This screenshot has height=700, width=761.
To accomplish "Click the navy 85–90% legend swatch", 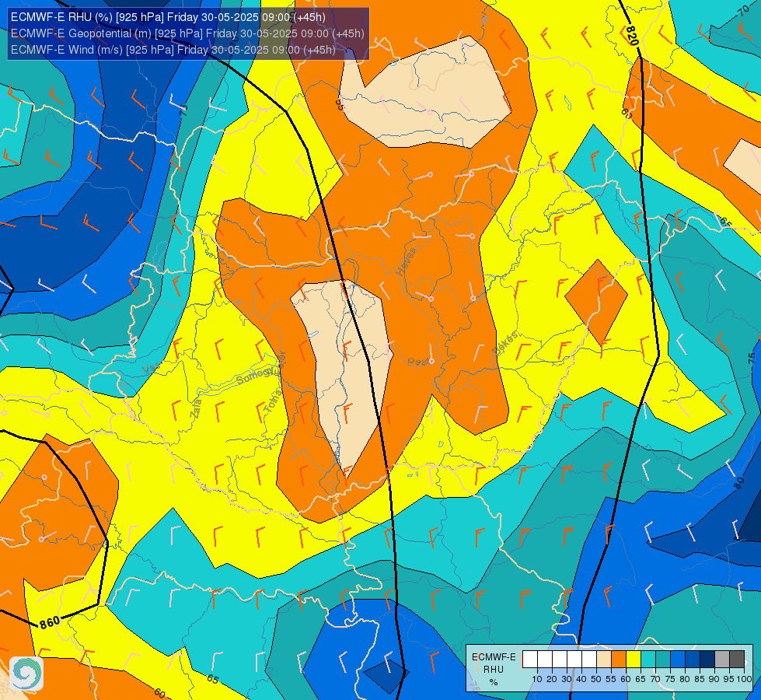I will pyautogui.click(x=707, y=660).
